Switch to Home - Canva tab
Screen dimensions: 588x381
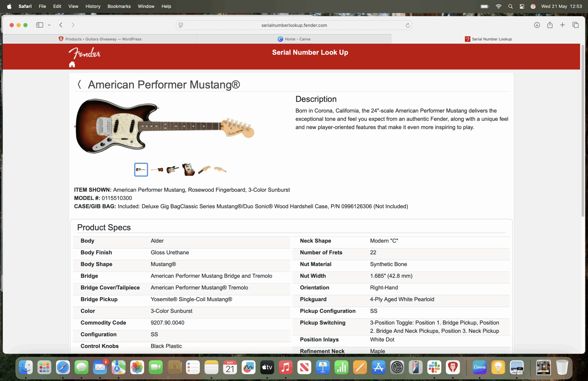[294, 39]
